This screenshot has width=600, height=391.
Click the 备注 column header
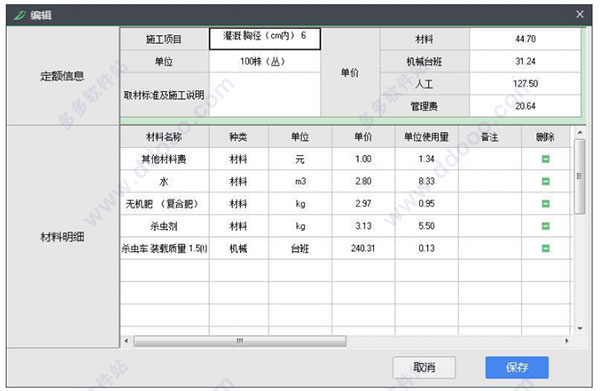[x=489, y=137]
